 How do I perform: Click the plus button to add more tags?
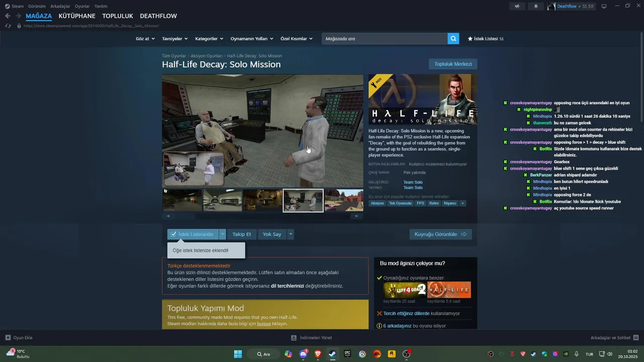(x=462, y=203)
